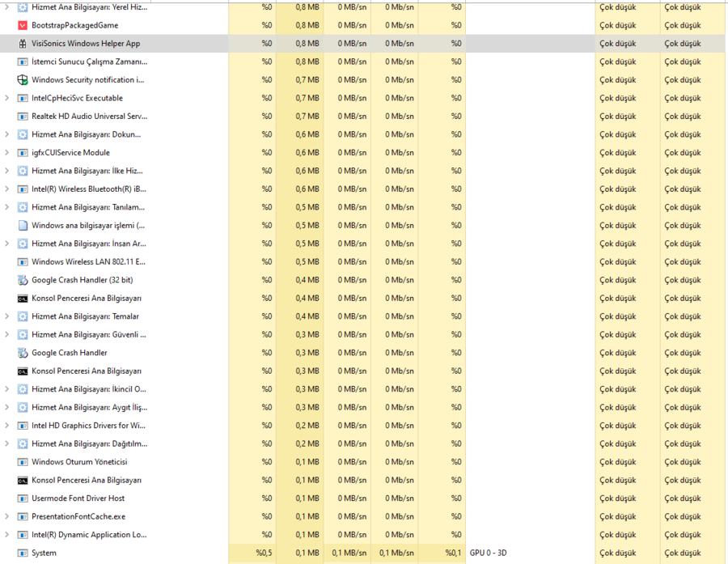Expand the Hizmet Ana Bilgisayarı: İkincil O... group

pyautogui.click(x=6, y=389)
